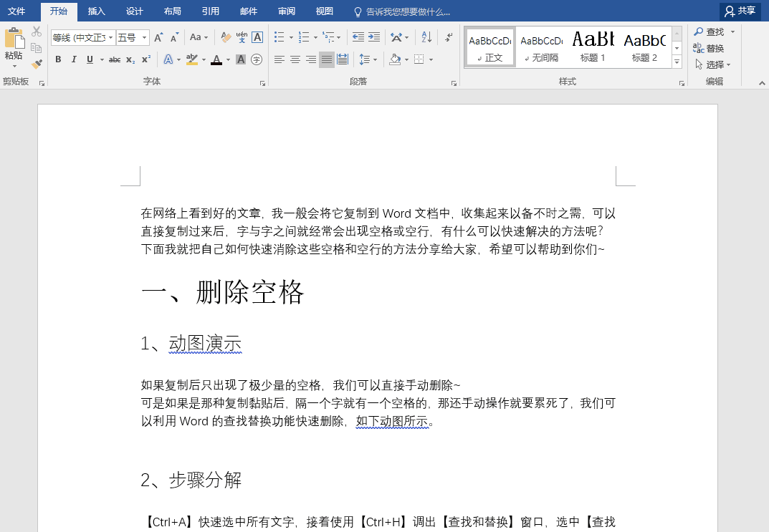Center the paragraph text
This screenshot has height=532, width=769.
pyautogui.click(x=295, y=59)
